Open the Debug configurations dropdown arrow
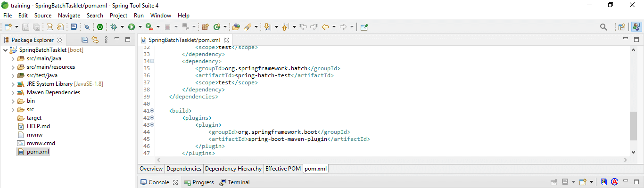The width and height of the screenshot is (644, 188). click(123, 27)
